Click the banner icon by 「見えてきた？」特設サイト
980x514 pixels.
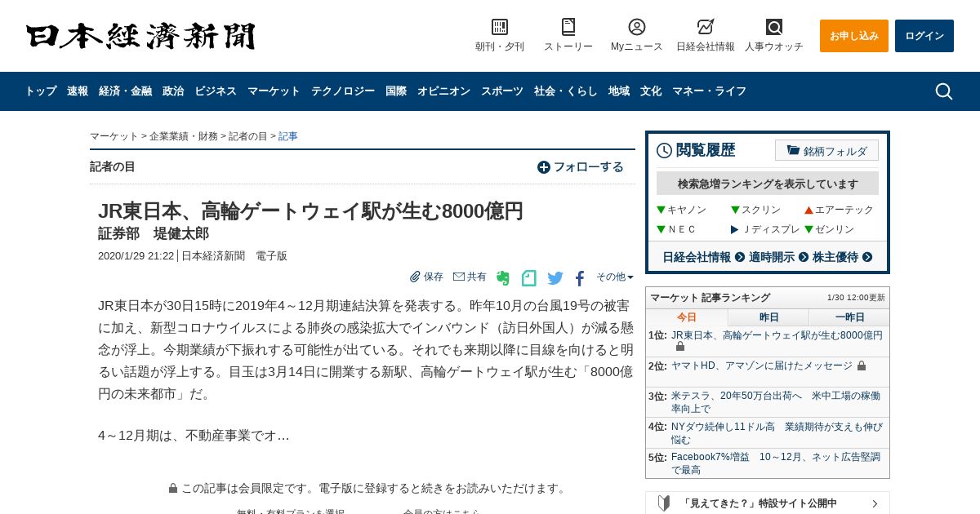coord(665,503)
